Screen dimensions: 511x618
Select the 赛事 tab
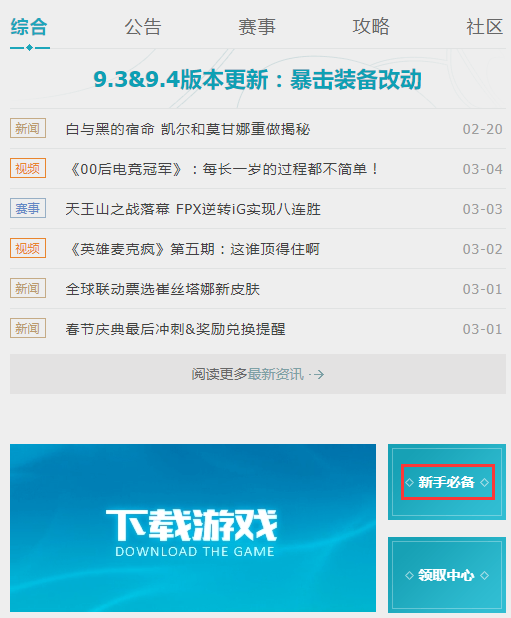tap(257, 27)
